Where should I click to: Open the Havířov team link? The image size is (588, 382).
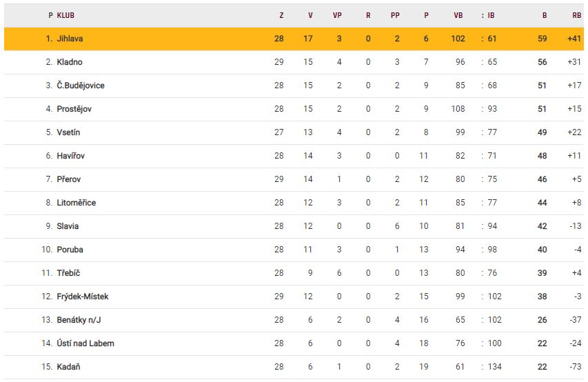tap(71, 156)
